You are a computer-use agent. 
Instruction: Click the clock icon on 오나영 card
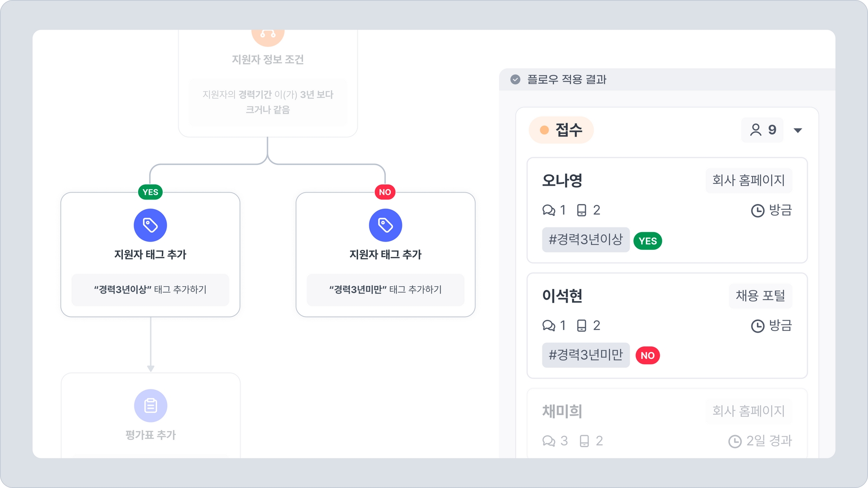tap(757, 211)
